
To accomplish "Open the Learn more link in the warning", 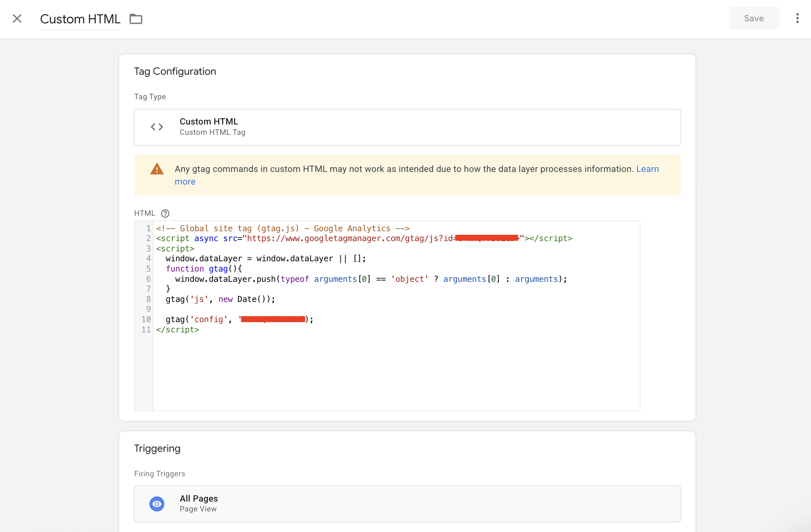I will pyautogui.click(x=647, y=169).
